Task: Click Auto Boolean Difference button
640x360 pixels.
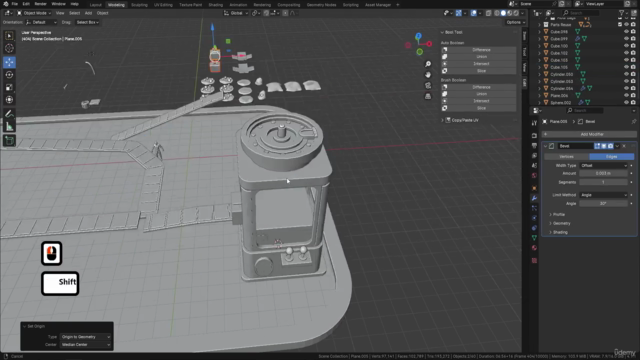Action: (x=478, y=50)
